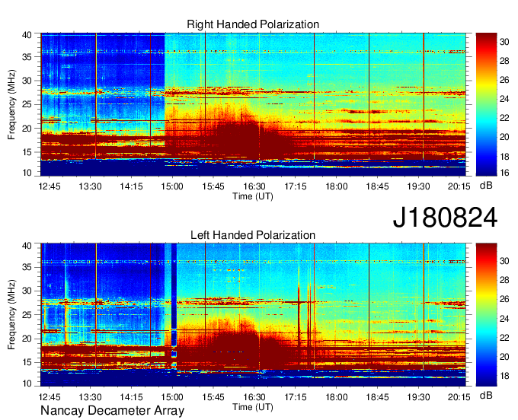
Task: Click 10 MHz tick of Right Handed plot
Action: point(27,173)
